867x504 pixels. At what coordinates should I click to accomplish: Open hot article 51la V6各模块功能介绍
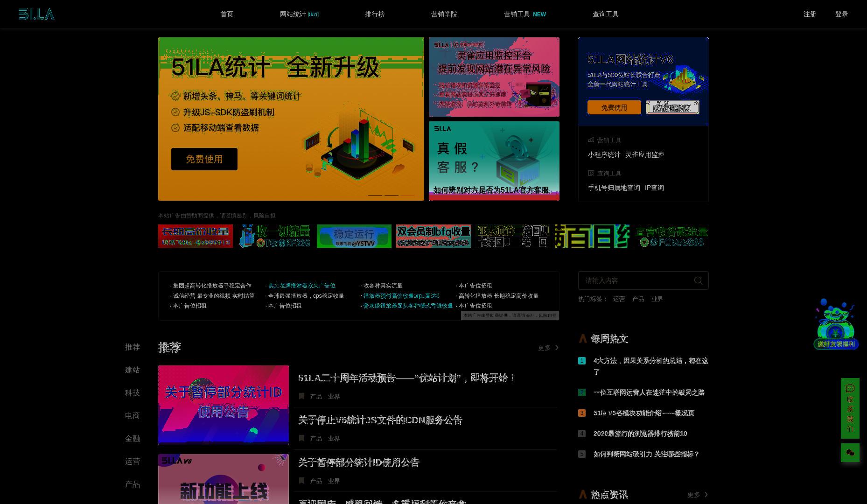tap(644, 413)
